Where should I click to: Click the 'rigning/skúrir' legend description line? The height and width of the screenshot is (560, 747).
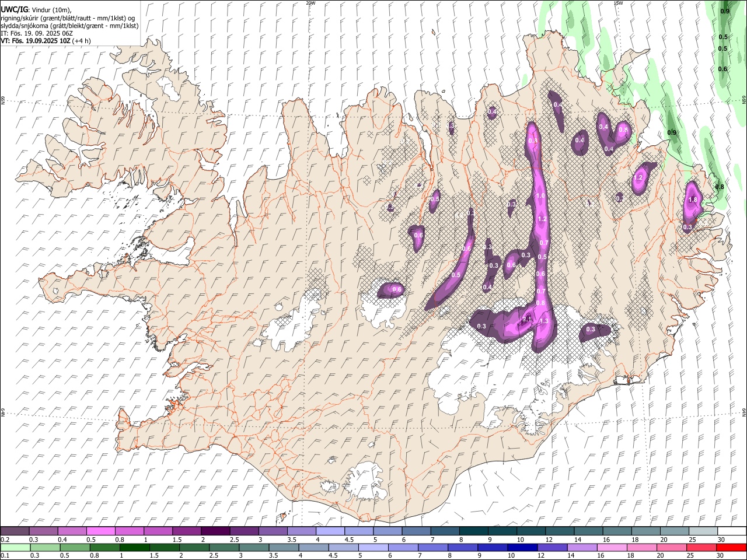point(68,18)
